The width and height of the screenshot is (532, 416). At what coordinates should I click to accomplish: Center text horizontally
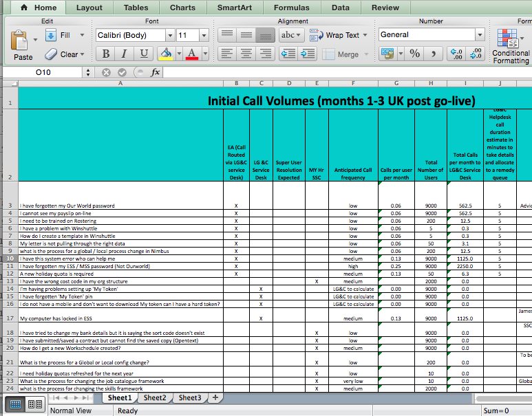(x=246, y=54)
